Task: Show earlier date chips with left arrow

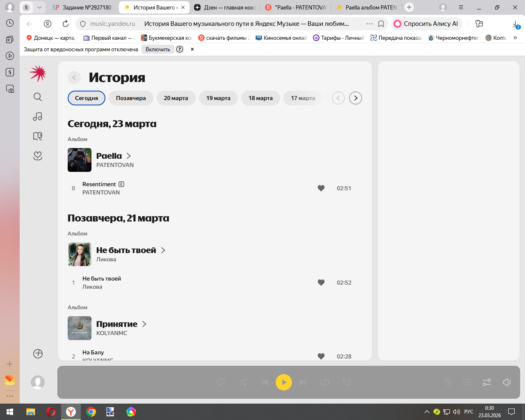Action: click(x=338, y=98)
